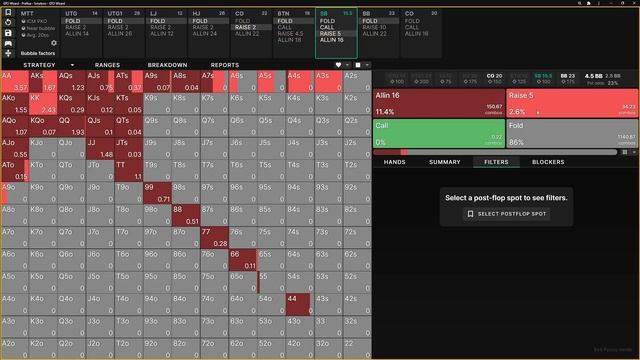Switch to the Hands tab
The image size is (640, 360).
click(395, 162)
